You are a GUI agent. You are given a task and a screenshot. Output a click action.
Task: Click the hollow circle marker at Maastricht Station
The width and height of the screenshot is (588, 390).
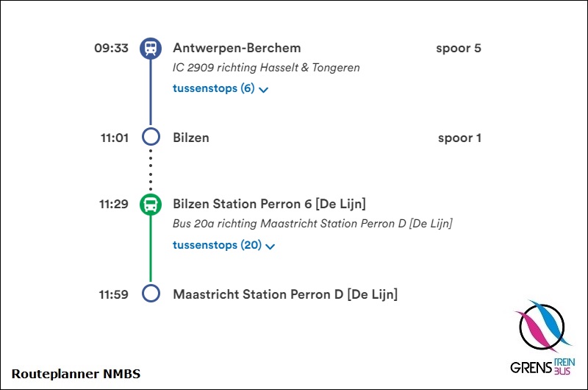[151, 293]
